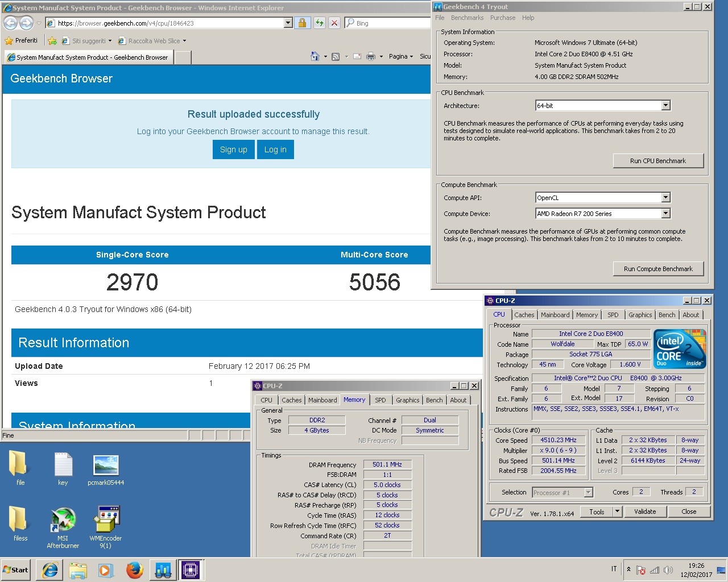
Task: Open the read mail envelope icon in IE
Action: pos(357,56)
